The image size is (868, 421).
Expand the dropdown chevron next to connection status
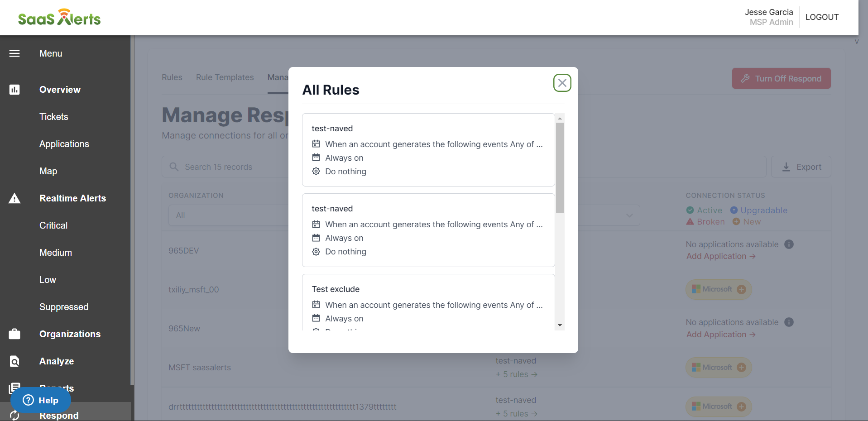coord(629,215)
